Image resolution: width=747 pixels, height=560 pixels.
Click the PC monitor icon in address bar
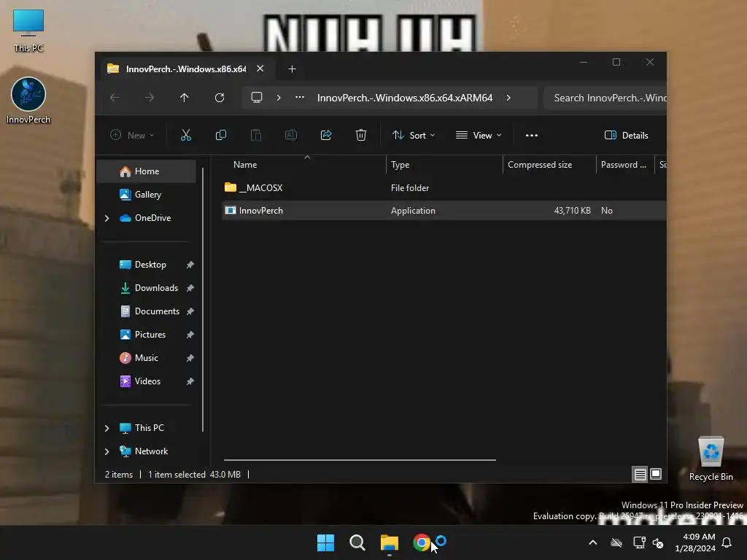[257, 98]
